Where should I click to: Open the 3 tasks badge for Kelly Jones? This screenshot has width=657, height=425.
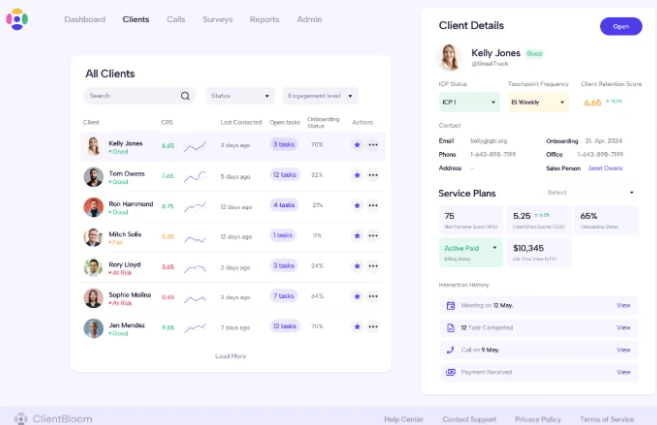(284, 145)
